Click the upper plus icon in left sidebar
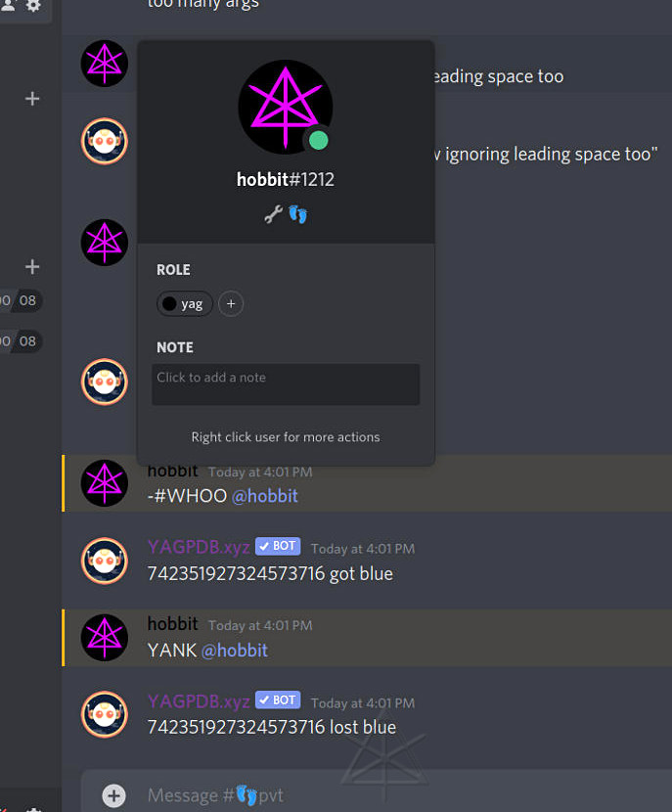 (32, 99)
